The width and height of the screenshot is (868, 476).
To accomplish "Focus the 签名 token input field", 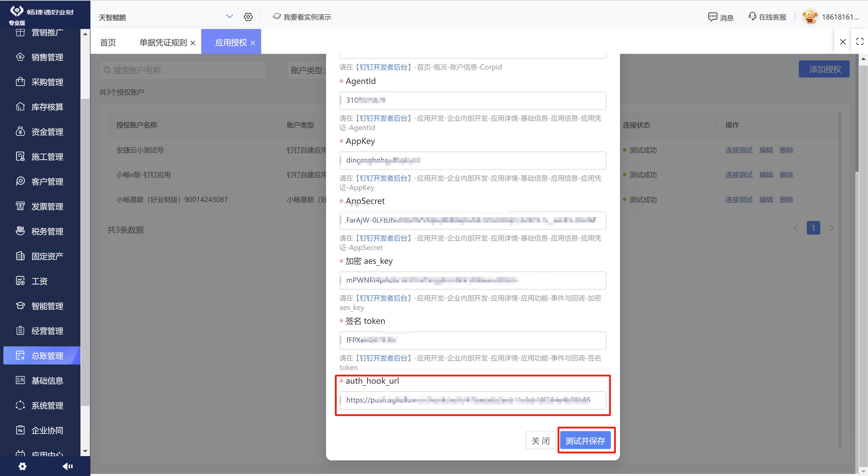I will 473,340.
